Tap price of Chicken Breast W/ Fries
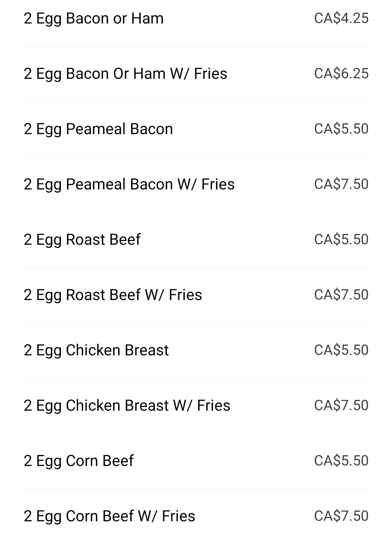Image resolution: width=392 pixels, height=539 pixels. [341, 406]
